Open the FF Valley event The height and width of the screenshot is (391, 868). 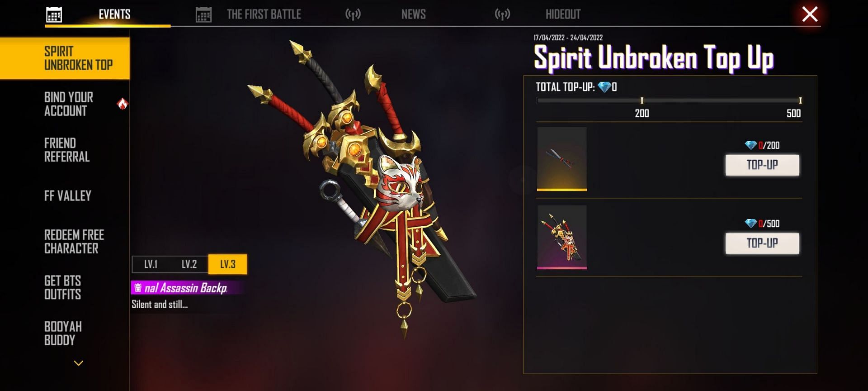pyautogui.click(x=67, y=196)
